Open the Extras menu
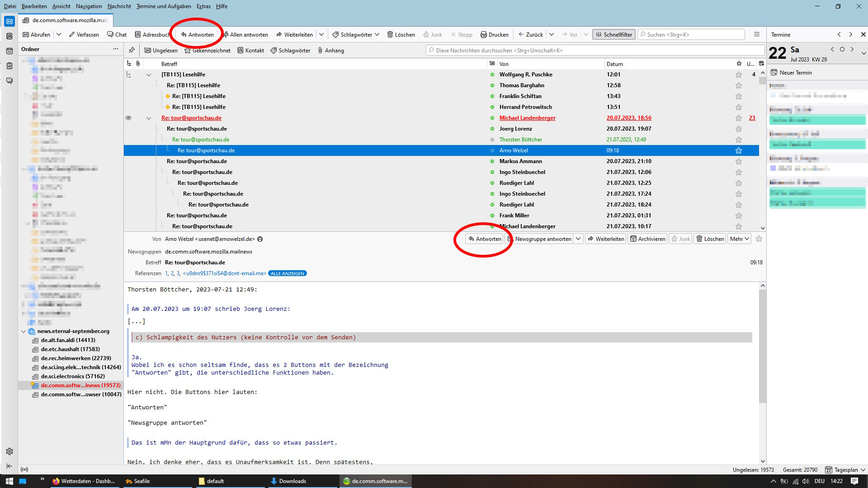This screenshot has height=488, width=868. (x=203, y=6)
